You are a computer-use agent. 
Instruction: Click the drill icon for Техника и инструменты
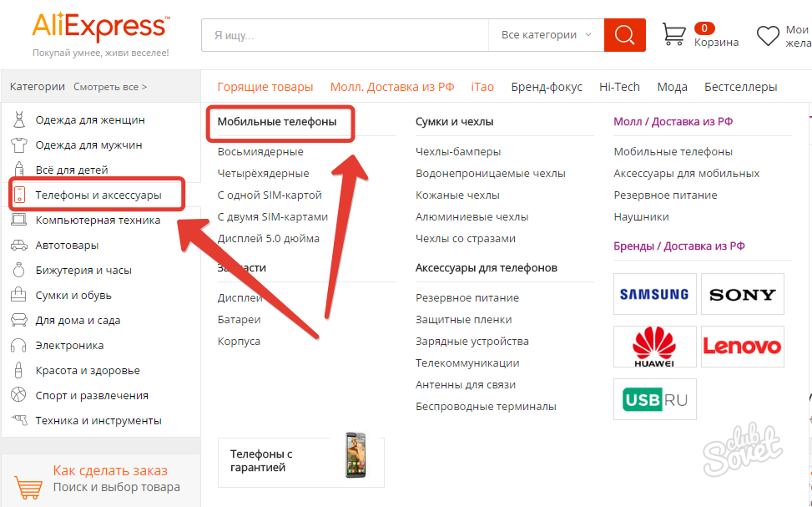[19, 420]
